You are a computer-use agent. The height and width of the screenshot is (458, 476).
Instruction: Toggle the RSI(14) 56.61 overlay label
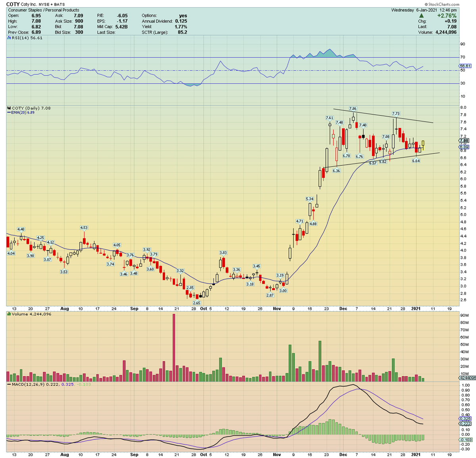(x=27, y=38)
